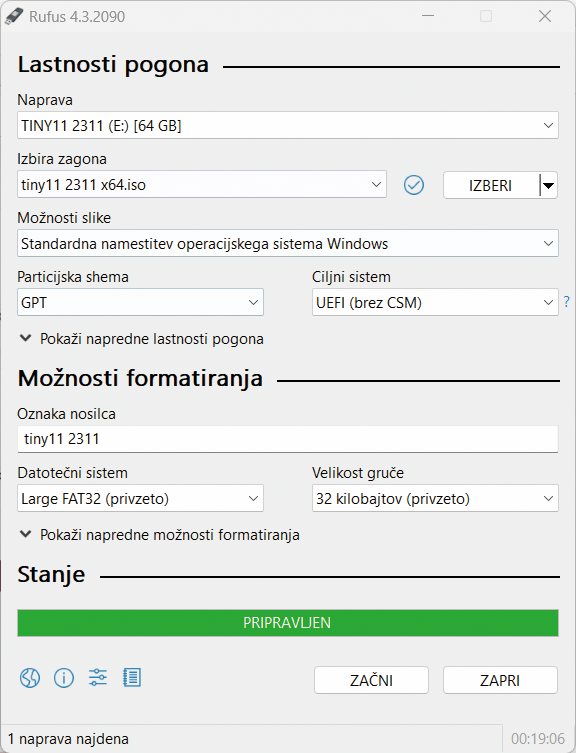
Task: Open the language globe icon
Action: click(x=30, y=678)
